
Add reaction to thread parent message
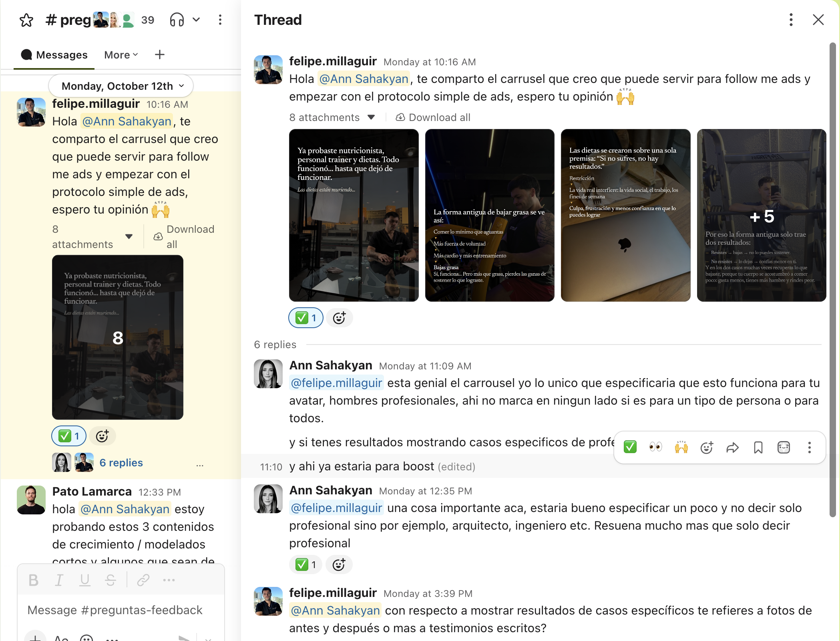click(x=339, y=318)
